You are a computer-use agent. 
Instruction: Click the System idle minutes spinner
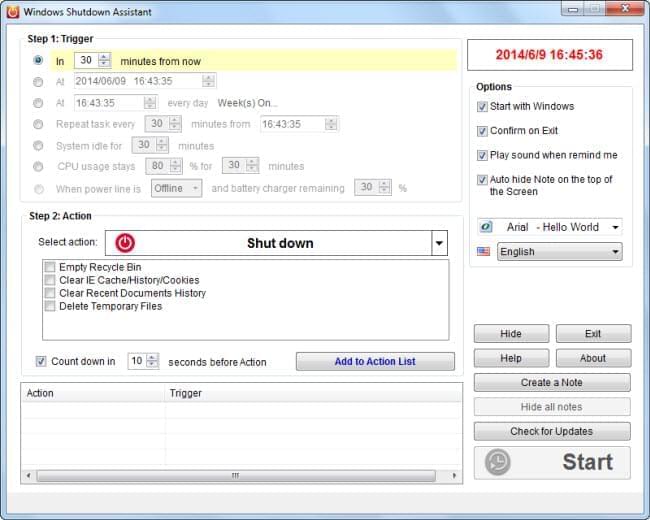click(x=162, y=145)
